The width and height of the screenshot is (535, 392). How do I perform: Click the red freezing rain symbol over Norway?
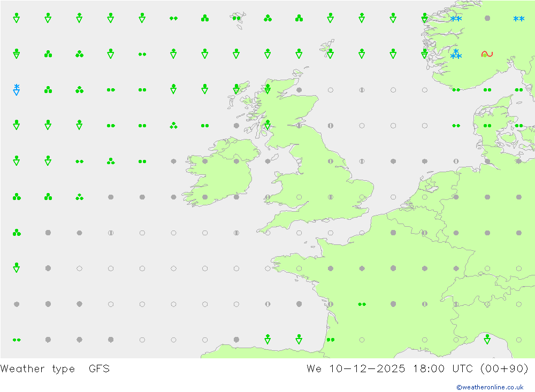[x=487, y=54]
